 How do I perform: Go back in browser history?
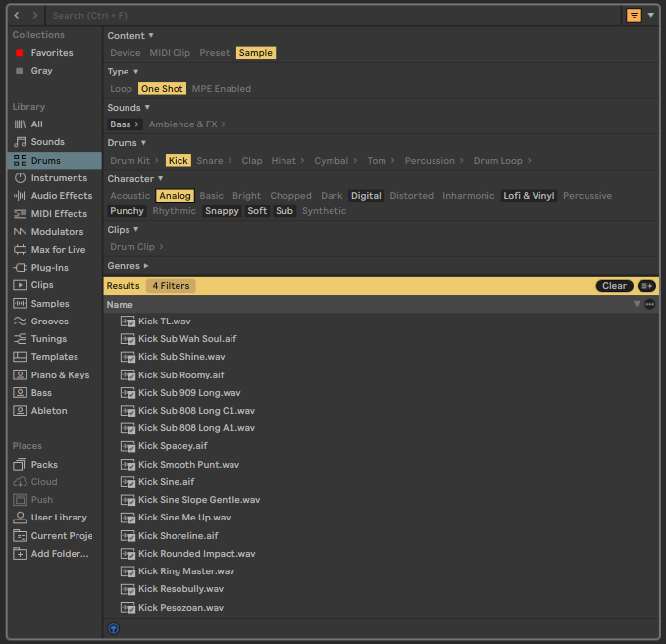point(16,16)
